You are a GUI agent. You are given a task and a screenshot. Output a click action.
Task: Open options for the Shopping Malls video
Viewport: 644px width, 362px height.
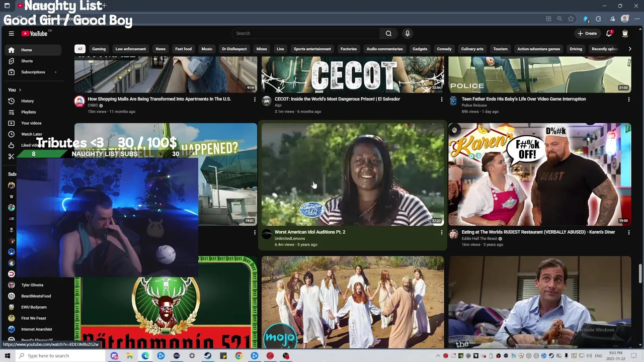tap(255, 100)
